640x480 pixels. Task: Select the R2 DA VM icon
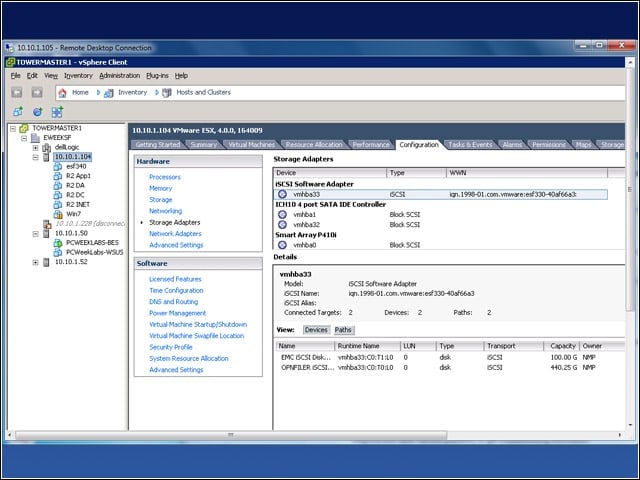pos(58,186)
